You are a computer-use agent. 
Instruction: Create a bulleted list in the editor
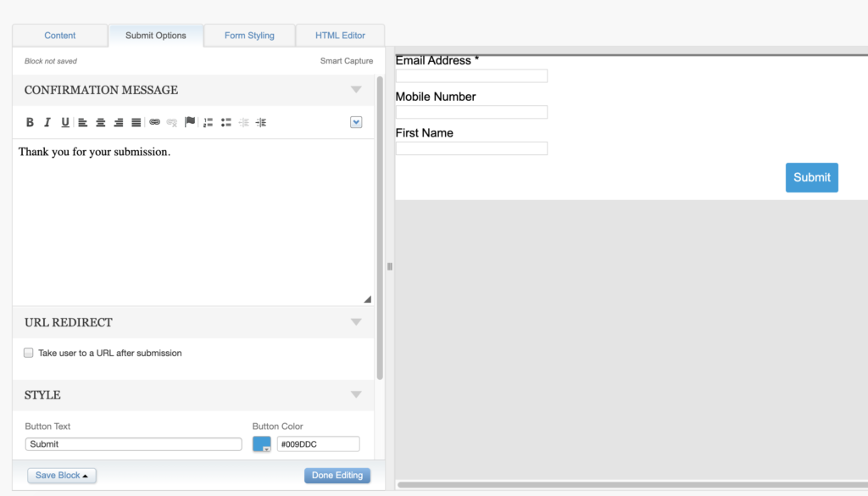225,122
